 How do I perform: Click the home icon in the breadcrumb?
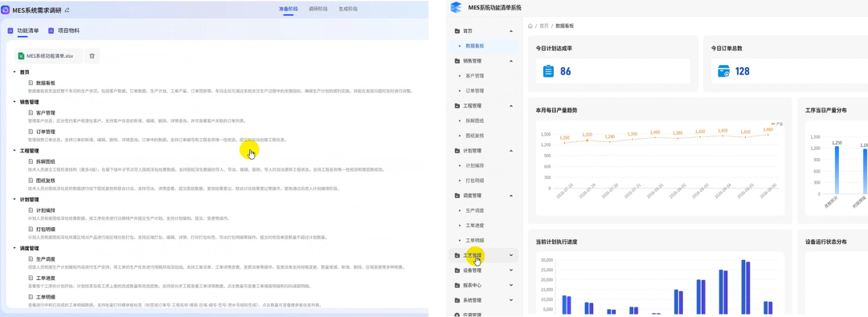click(530, 26)
